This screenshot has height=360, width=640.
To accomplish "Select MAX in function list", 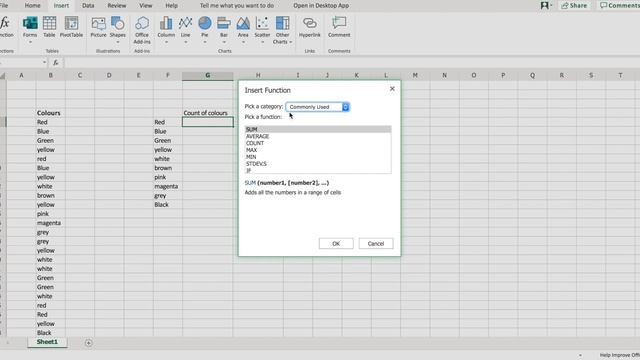I will 318,150.
